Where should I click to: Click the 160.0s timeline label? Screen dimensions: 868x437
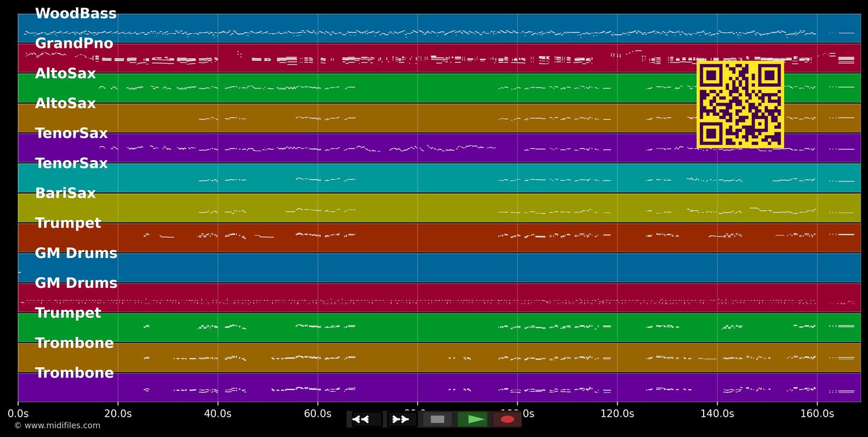pyautogui.click(x=817, y=414)
